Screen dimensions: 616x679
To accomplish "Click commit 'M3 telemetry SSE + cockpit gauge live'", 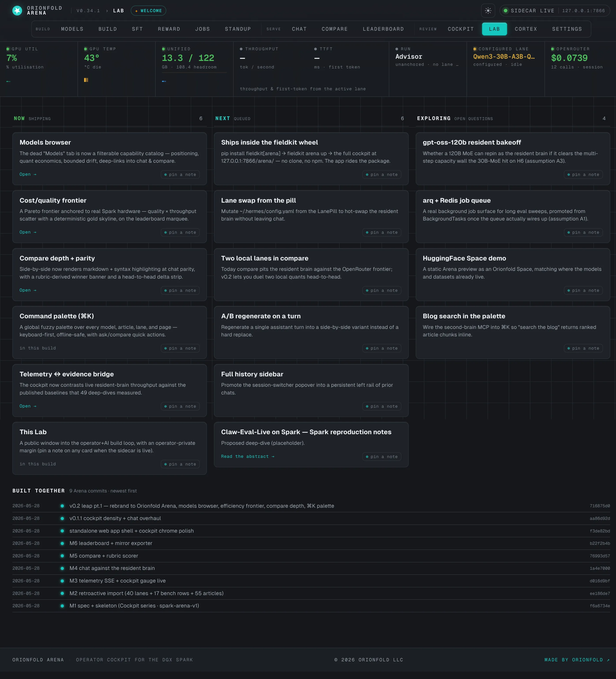I will coord(117,581).
